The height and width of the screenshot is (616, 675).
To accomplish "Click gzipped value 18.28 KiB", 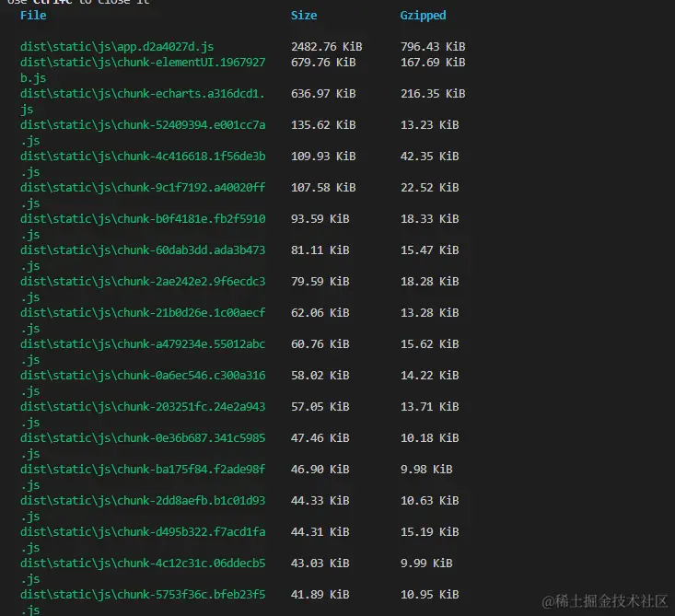I will pos(430,282).
